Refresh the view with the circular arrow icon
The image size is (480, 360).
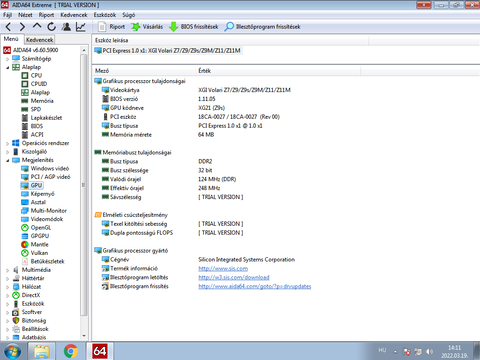coord(52,27)
